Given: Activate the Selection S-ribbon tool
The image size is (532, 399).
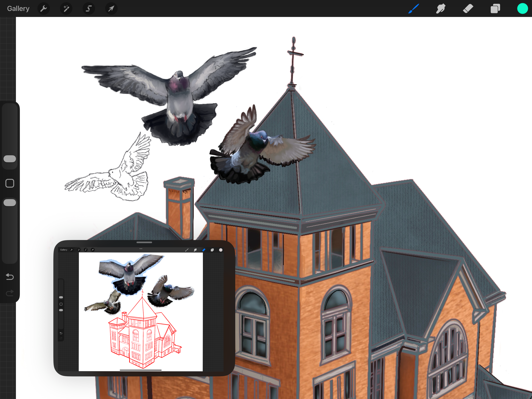Looking at the screenshot, I should pyautogui.click(x=89, y=9).
